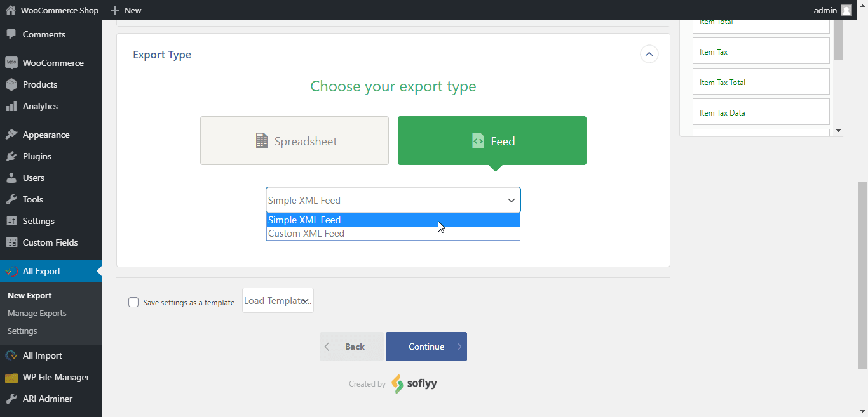This screenshot has width=868, height=417.
Task: Click the WooCommerce Shop site title
Action: click(60, 10)
